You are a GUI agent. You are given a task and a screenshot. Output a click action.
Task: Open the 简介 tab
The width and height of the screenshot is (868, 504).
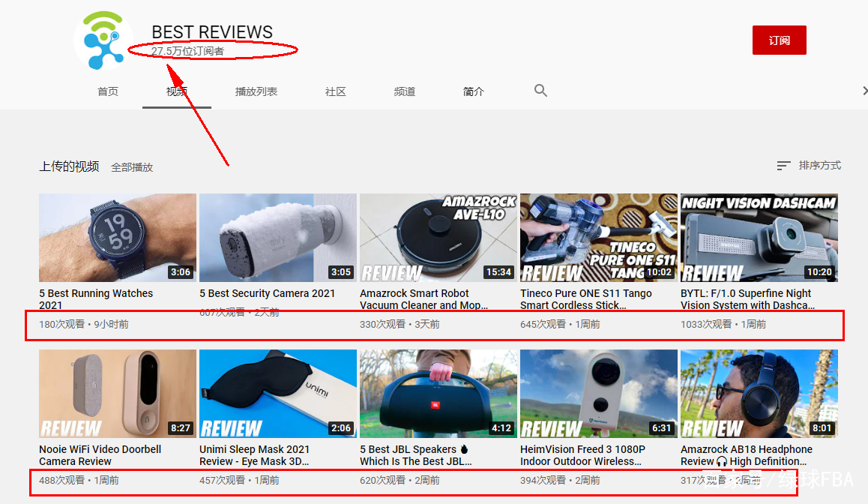(473, 91)
